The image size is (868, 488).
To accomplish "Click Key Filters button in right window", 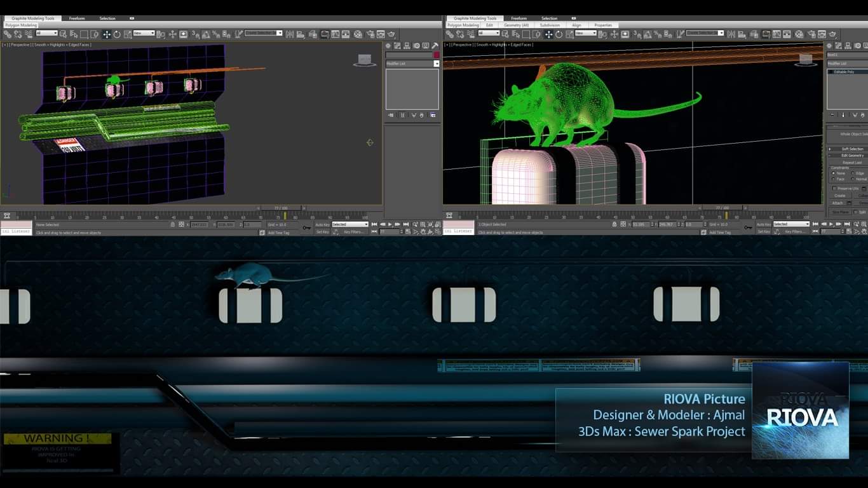I will click(794, 231).
